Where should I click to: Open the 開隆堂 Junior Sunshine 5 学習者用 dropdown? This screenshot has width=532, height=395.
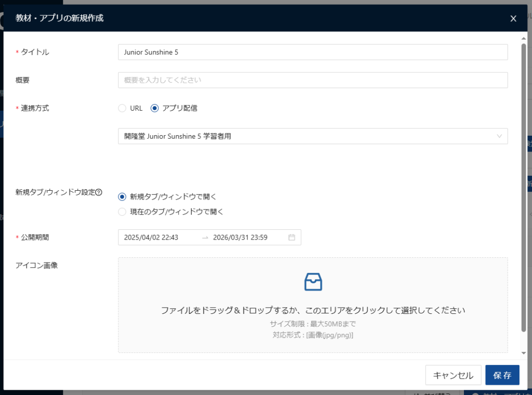pyautogui.click(x=313, y=136)
